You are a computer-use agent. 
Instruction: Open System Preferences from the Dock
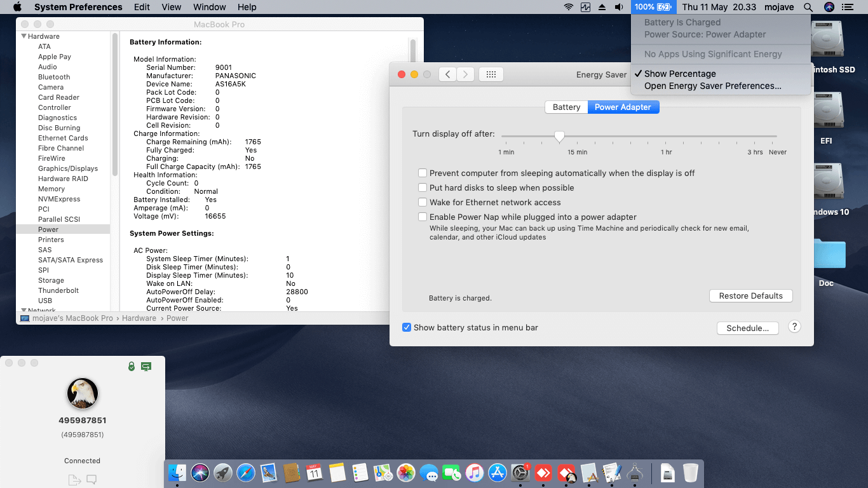(520, 473)
